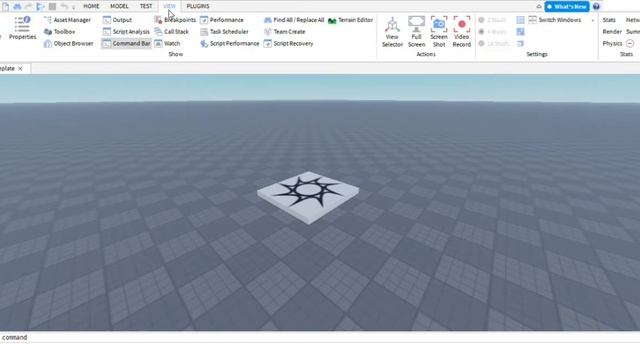This screenshot has width=640, height=360.
Task: Open the Watch window
Action: point(167,43)
